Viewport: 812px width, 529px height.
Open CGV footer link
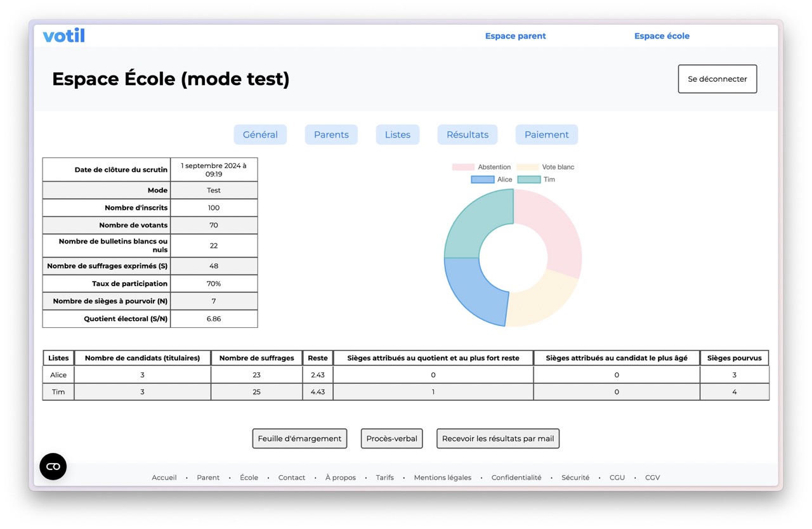(653, 478)
